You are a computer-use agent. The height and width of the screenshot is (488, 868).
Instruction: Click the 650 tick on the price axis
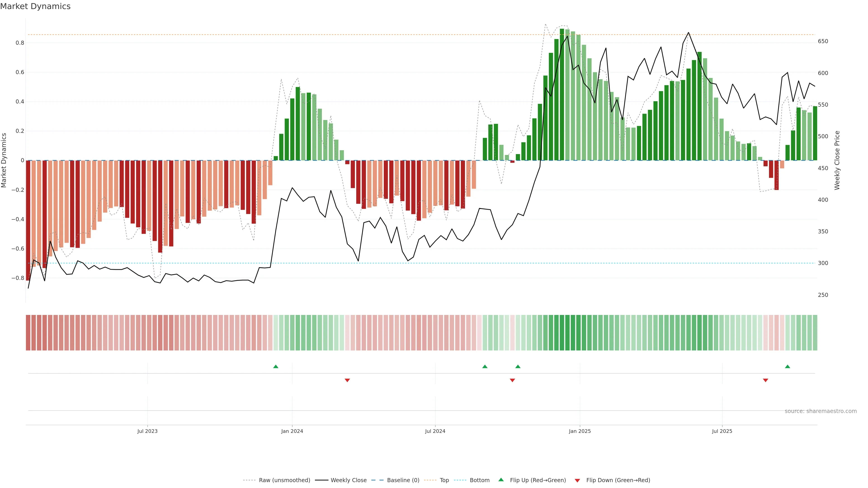[x=823, y=41]
